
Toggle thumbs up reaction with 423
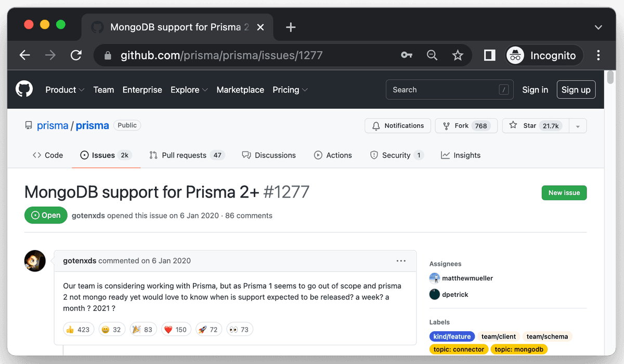[77, 329]
